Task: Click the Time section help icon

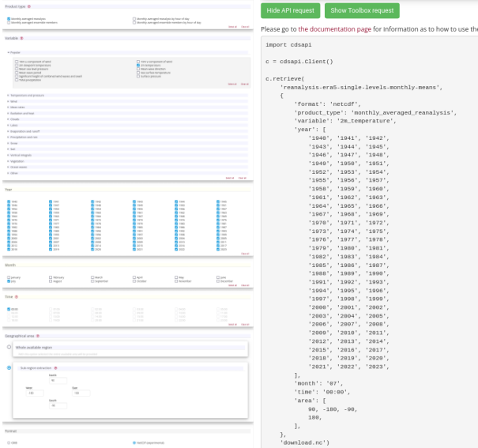Action: coord(17,296)
